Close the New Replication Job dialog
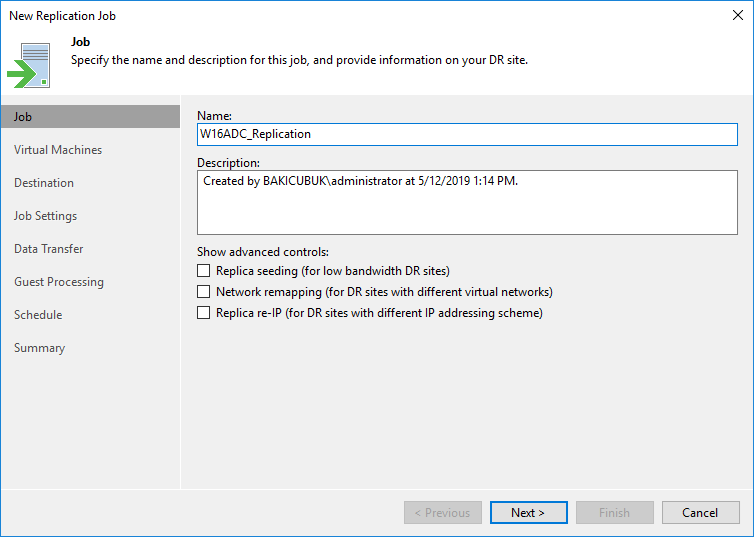The image size is (754, 537). click(738, 15)
